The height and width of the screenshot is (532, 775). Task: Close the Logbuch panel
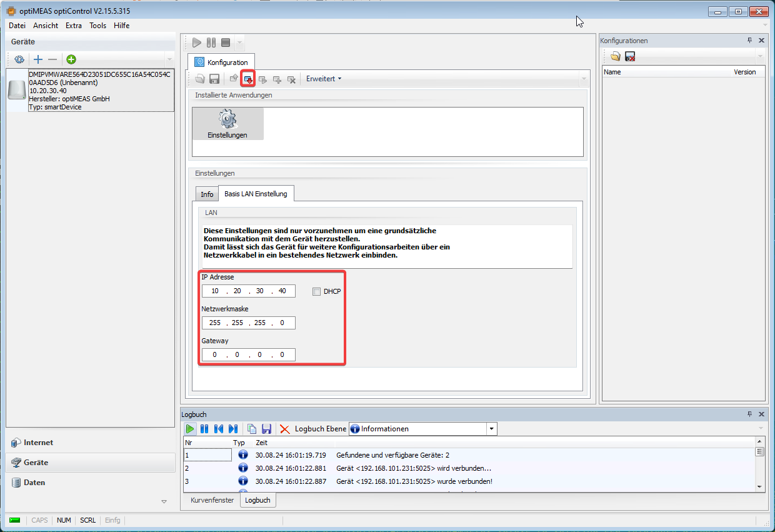(761, 414)
